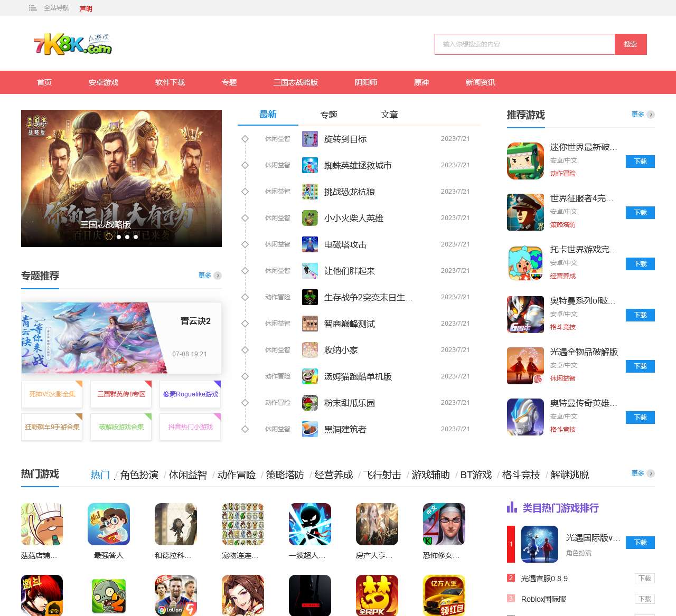Download 光遇国际版 from ranking list
This screenshot has height=616, width=676.
click(640, 543)
